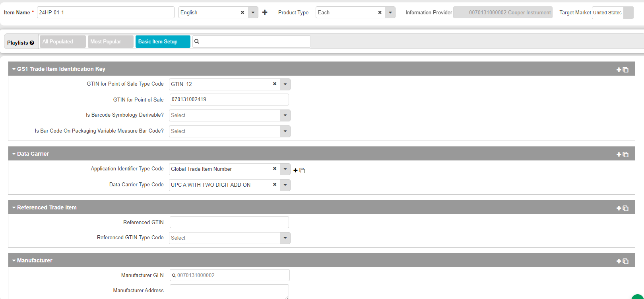Select the Basic Item Setup playlist
The height and width of the screenshot is (299, 644).
click(x=163, y=41)
